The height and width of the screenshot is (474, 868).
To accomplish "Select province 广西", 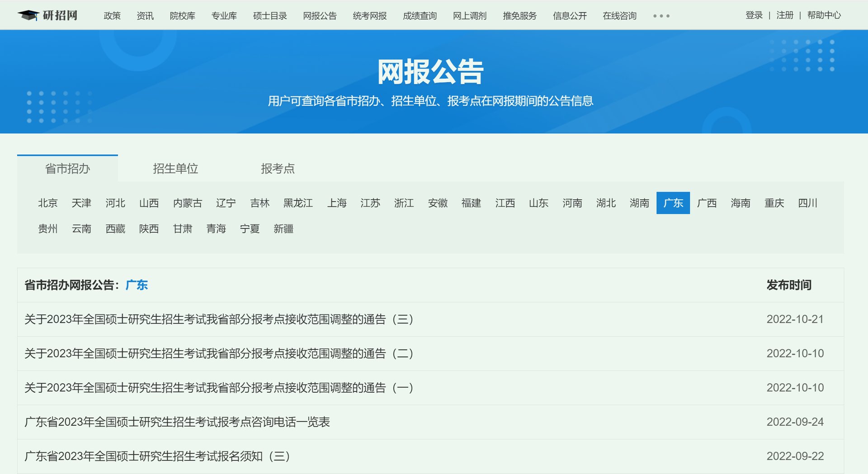I will pyautogui.click(x=707, y=203).
